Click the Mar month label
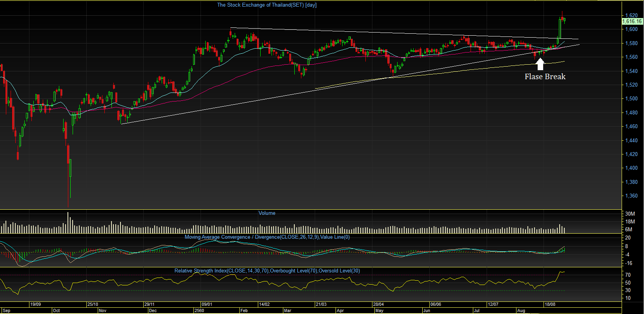The width and height of the screenshot is (644, 314). (x=288, y=310)
